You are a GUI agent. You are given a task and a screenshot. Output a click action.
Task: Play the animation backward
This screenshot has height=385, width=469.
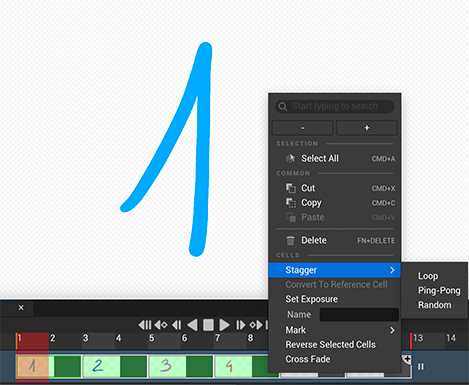(192, 325)
